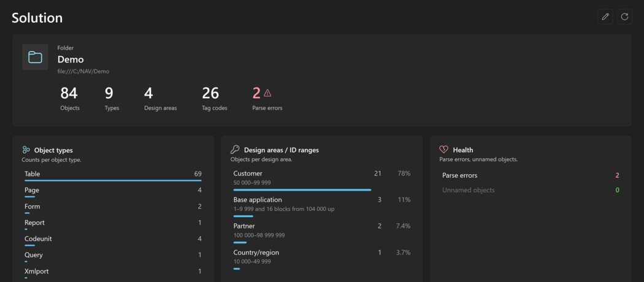Select the Xmlport object type row
The height and width of the screenshot is (282, 644).
pos(113,273)
